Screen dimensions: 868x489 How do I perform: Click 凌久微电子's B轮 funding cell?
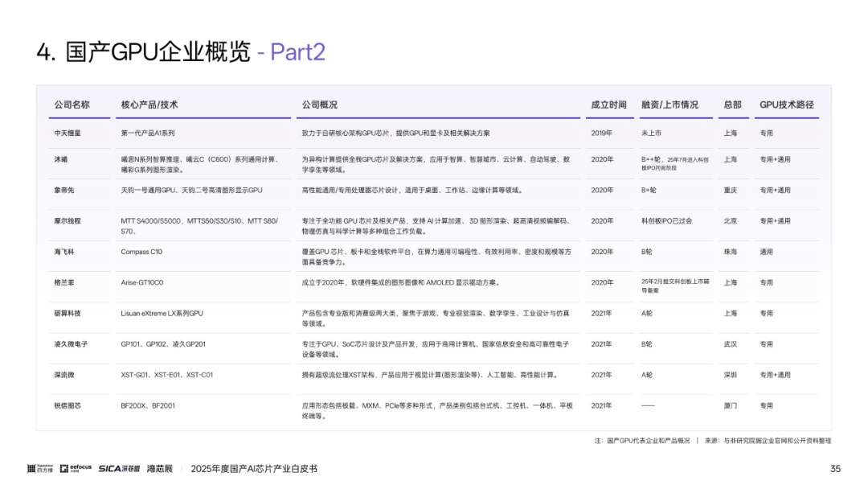coord(647,344)
